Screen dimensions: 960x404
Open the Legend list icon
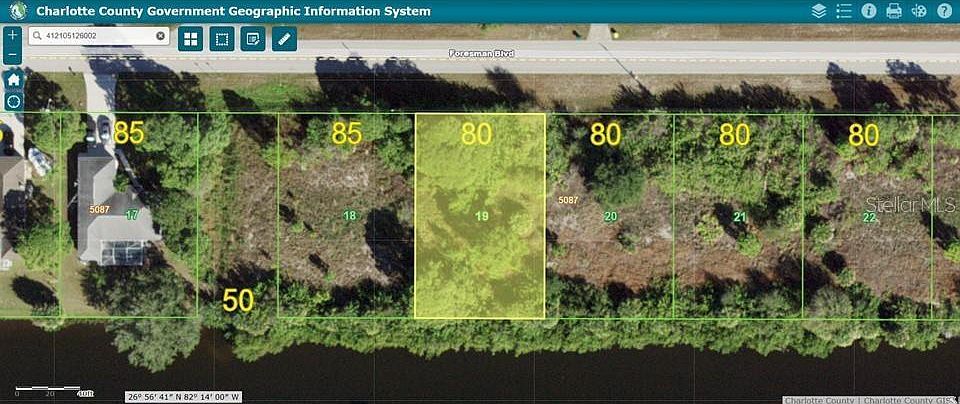click(x=844, y=11)
